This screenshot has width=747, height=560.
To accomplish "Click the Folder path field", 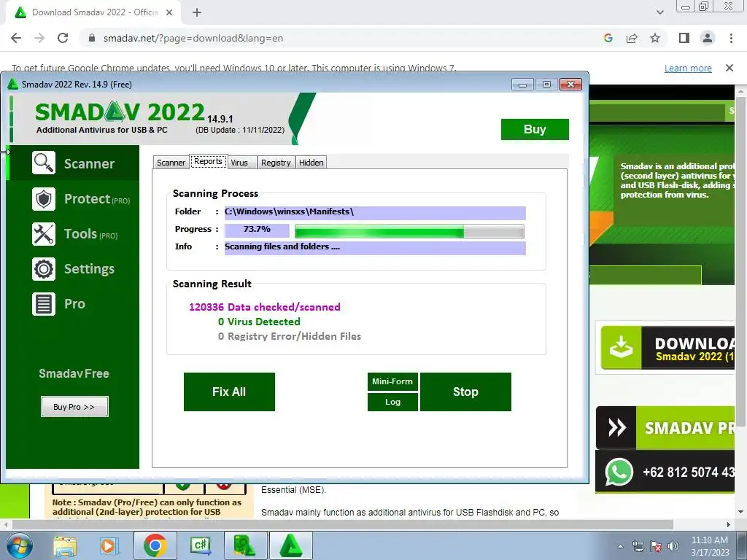I will [375, 212].
